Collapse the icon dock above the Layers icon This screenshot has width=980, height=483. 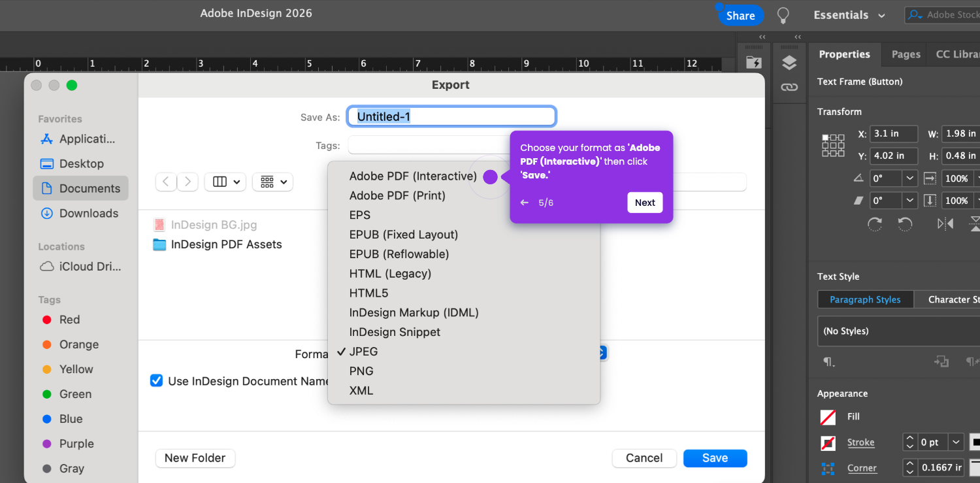point(798,37)
